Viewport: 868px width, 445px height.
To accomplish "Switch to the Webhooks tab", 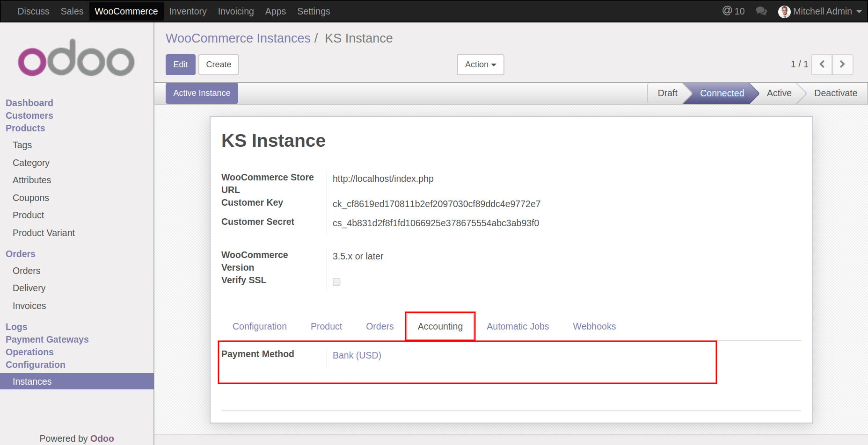I will pyautogui.click(x=594, y=326).
